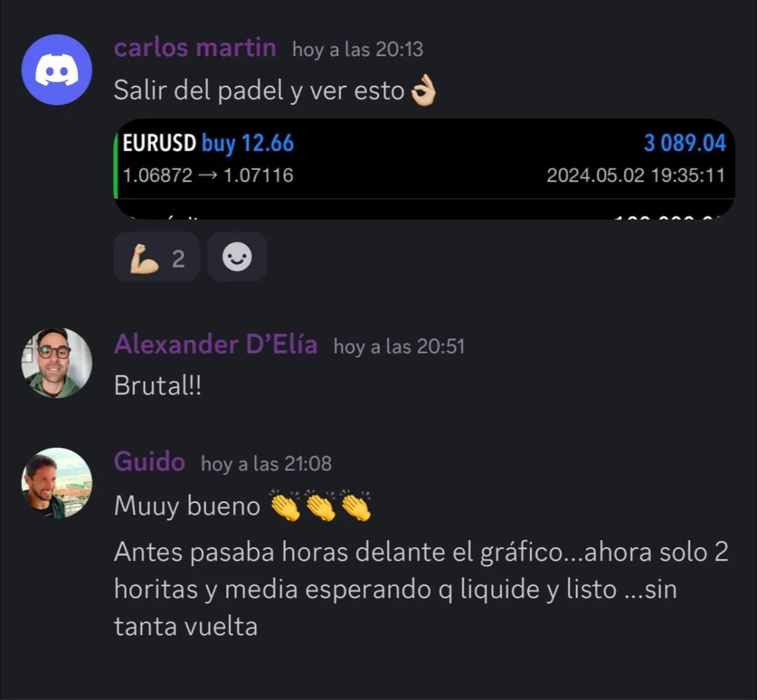The height and width of the screenshot is (700, 757).
Task: Select the Alexander D'Elía username
Action: pos(216,345)
